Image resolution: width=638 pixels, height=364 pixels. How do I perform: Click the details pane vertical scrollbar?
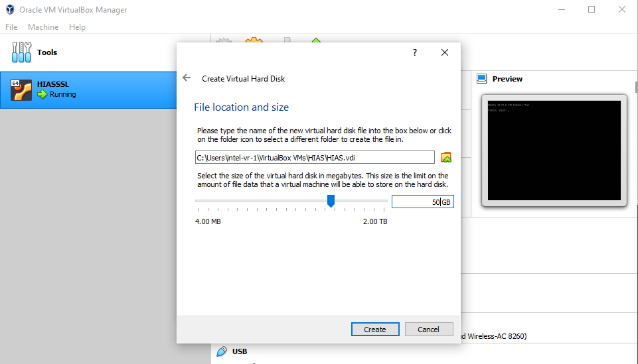click(x=636, y=87)
